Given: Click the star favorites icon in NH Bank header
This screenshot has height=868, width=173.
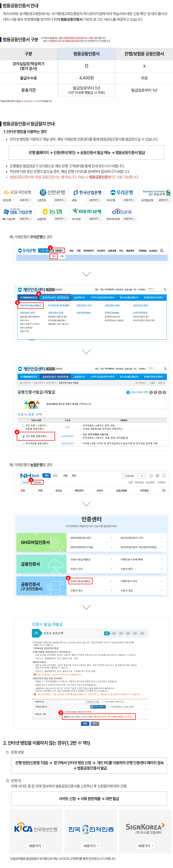Looking at the screenshot, I should click(x=151, y=476).
